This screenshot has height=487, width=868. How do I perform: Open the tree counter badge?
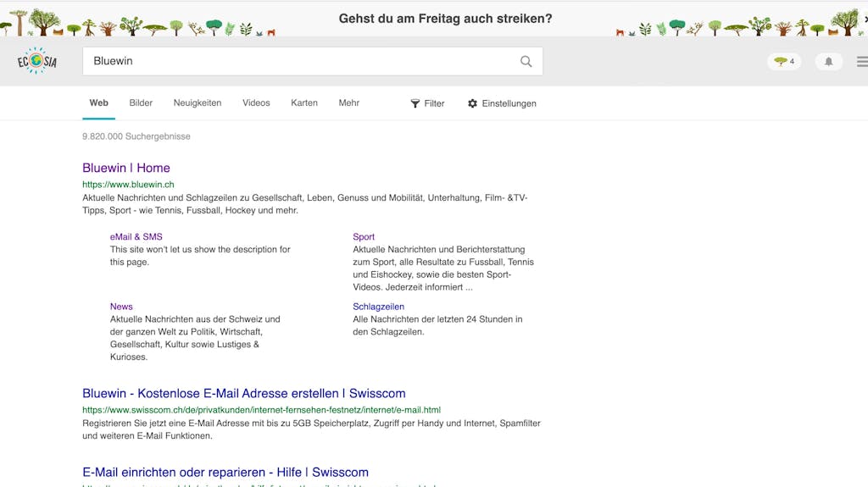(784, 62)
